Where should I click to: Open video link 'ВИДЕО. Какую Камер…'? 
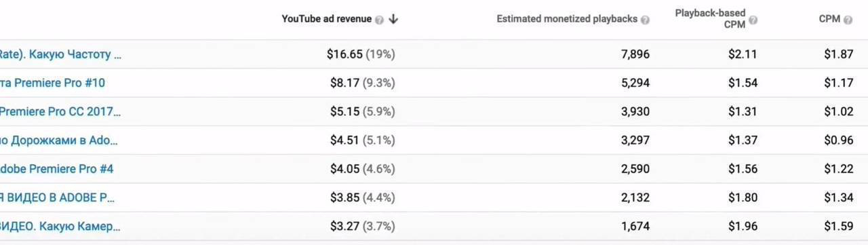60,226
